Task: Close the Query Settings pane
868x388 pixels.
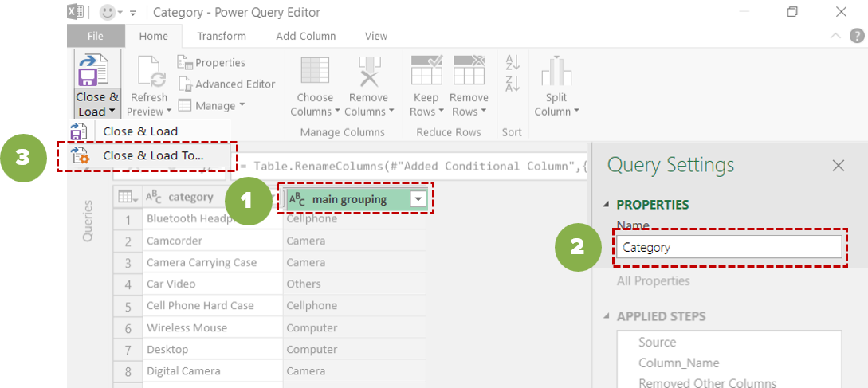Action: [839, 165]
